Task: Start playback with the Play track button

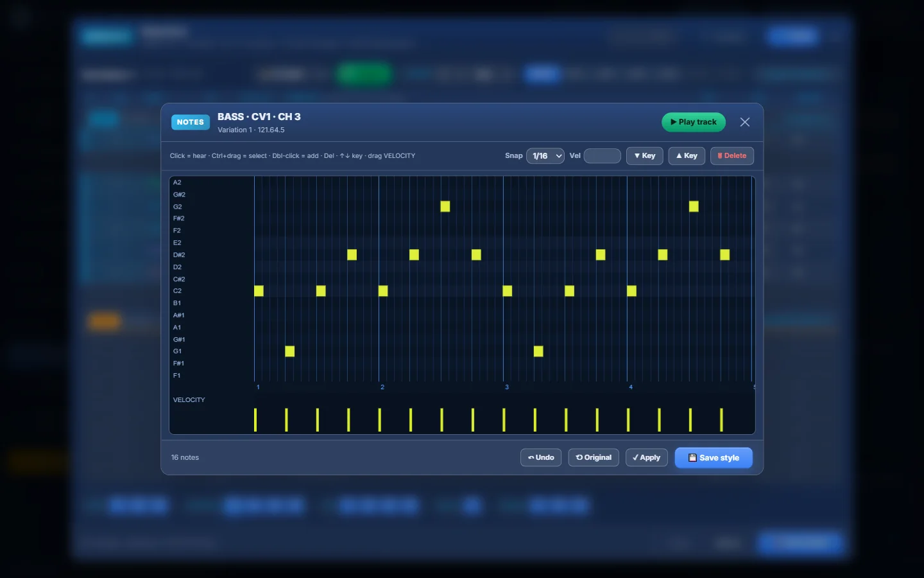Action: coord(694,122)
